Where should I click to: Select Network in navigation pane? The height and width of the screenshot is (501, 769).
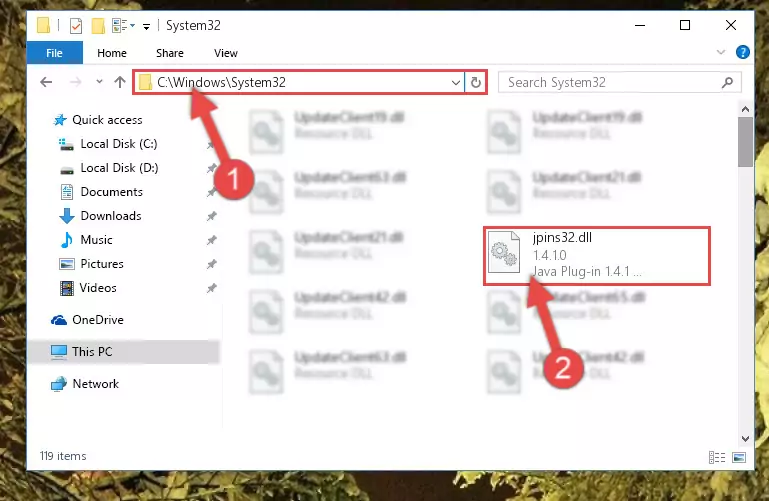tap(95, 383)
